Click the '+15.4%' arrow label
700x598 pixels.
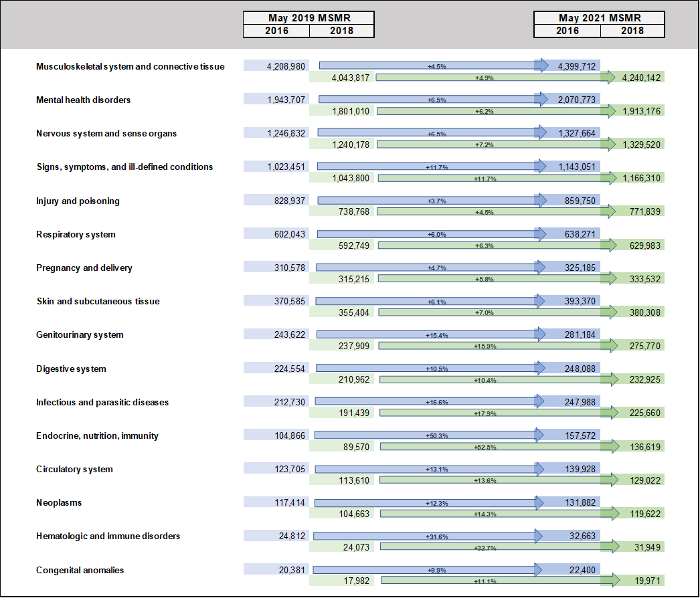click(x=436, y=335)
